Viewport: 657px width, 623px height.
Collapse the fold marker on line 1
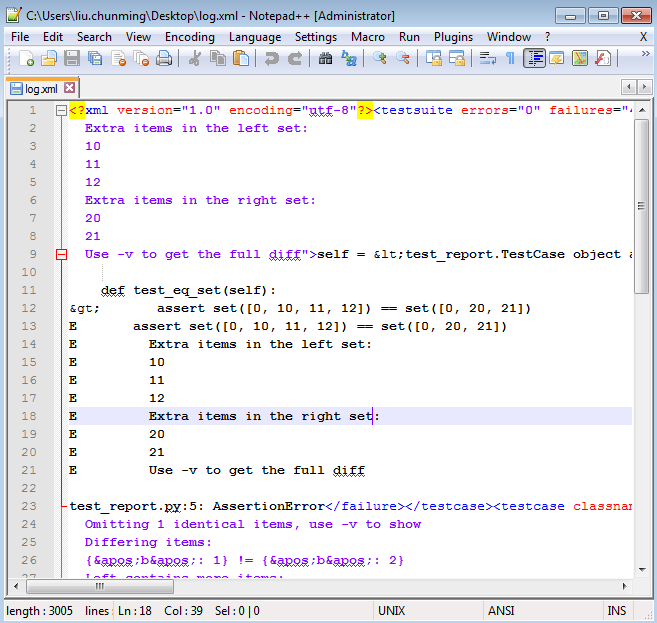(61, 110)
